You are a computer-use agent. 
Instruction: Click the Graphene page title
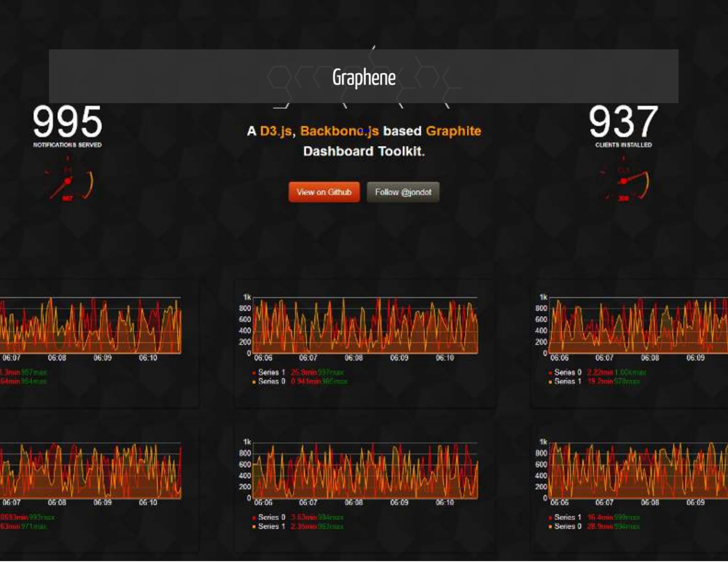(x=364, y=77)
